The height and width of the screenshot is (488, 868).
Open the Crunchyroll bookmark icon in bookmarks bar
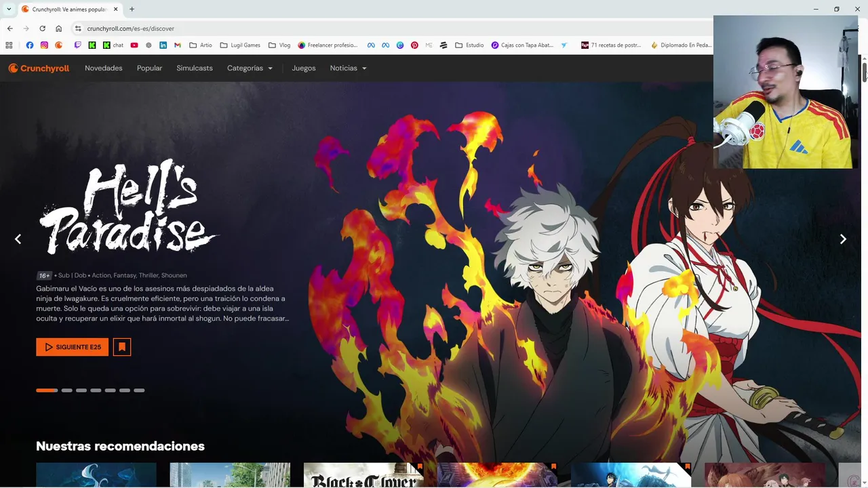[59, 45]
